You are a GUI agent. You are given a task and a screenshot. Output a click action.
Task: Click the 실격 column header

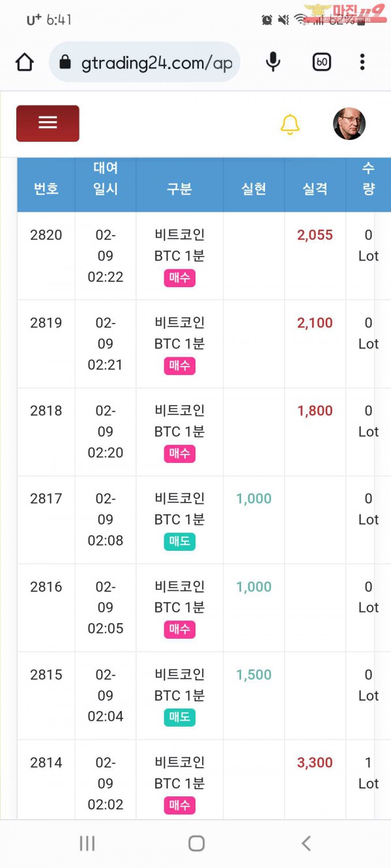pyautogui.click(x=315, y=189)
